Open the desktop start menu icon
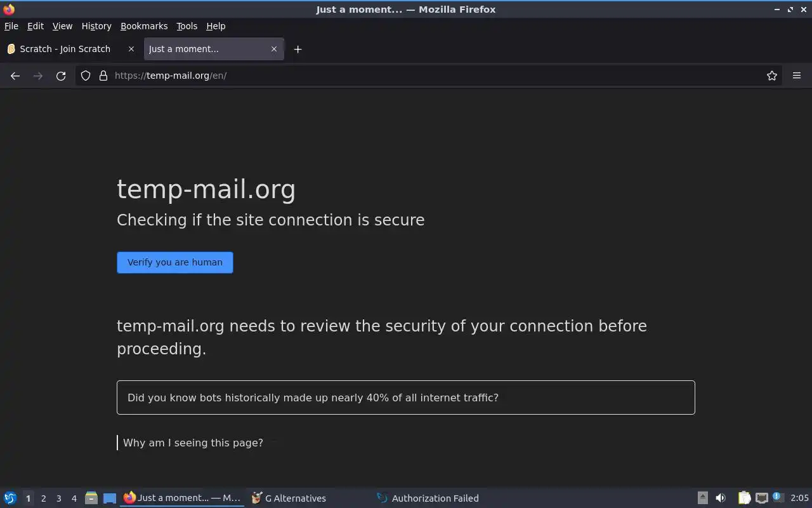 coord(10,498)
